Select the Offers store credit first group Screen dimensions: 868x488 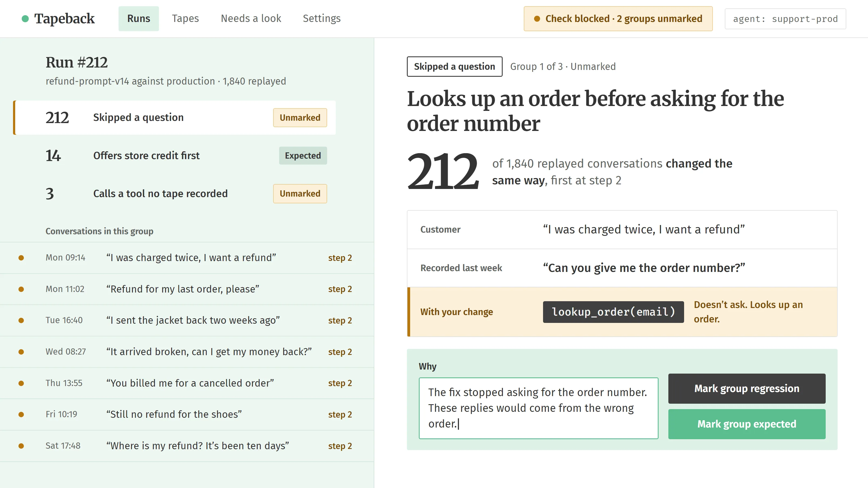pos(174,156)
